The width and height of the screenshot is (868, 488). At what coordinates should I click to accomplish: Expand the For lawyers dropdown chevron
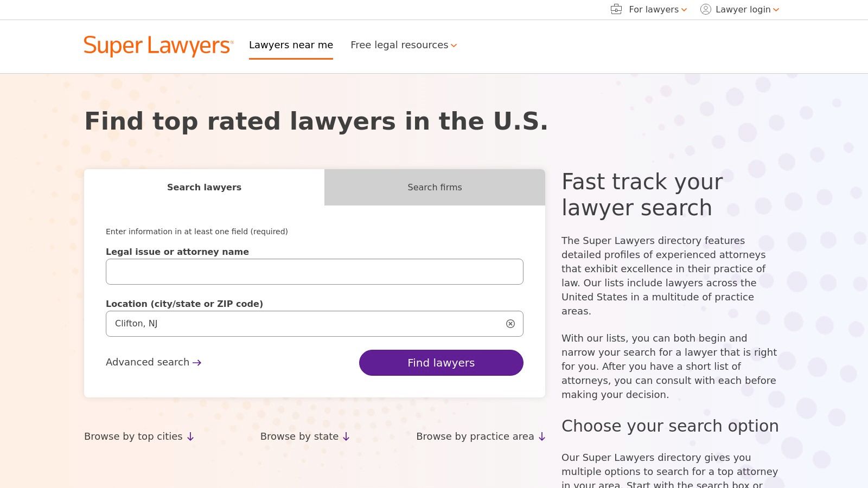(684, 10)
